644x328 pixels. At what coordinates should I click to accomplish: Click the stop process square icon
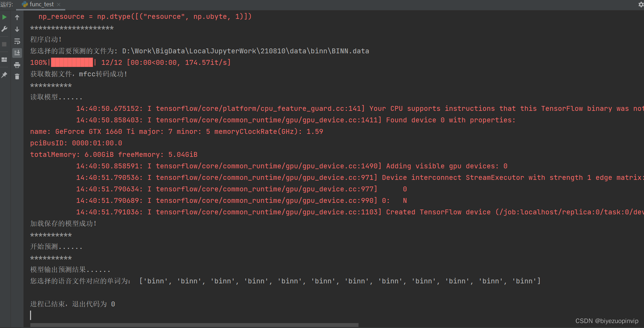pos(5,44)
